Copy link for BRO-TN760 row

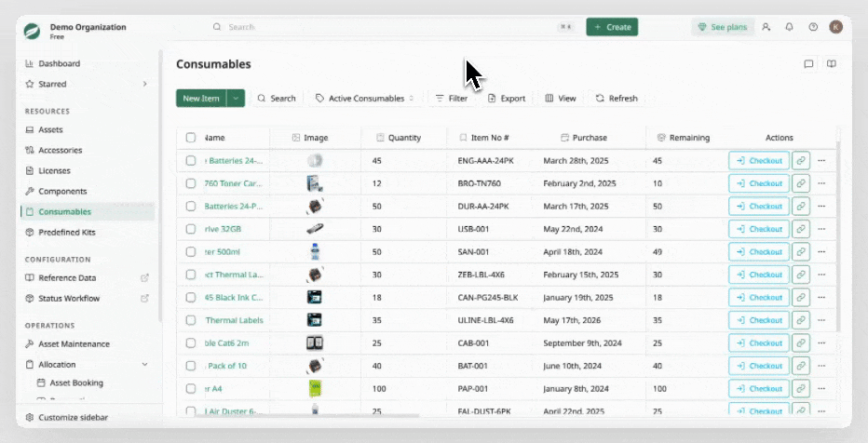(800, 183)
